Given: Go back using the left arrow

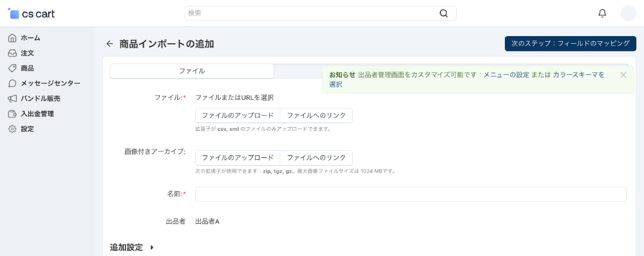Looking at the screenshot, I should pyautogui.click(x=109, y=44).
